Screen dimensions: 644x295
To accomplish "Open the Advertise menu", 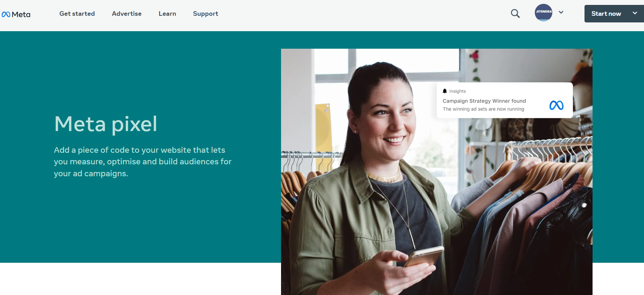I will 127,14.
